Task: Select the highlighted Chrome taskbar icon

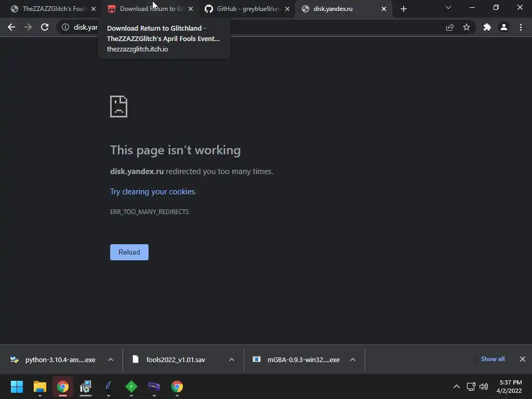Action: tap(63, 387)
